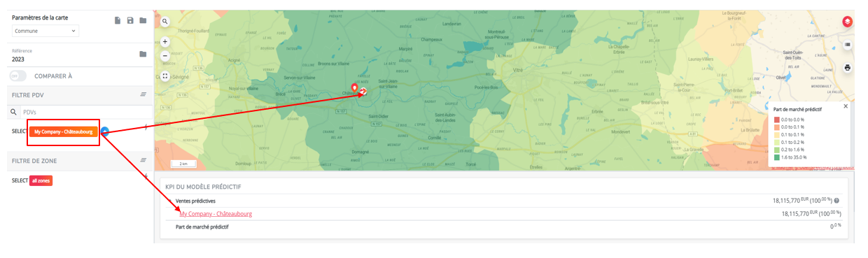
Task: Zoom in on the map
Action: pyautogui.click(x=165, y=41)
